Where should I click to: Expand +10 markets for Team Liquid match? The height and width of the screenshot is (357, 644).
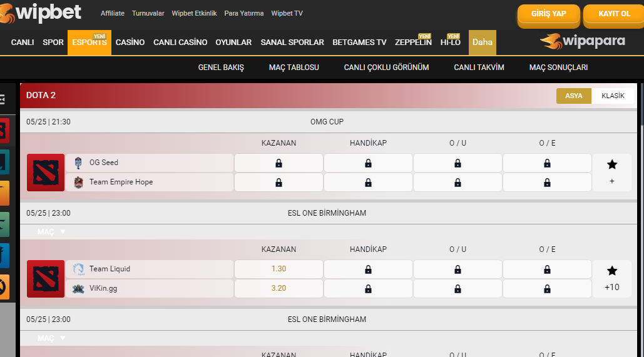[612, 287]
